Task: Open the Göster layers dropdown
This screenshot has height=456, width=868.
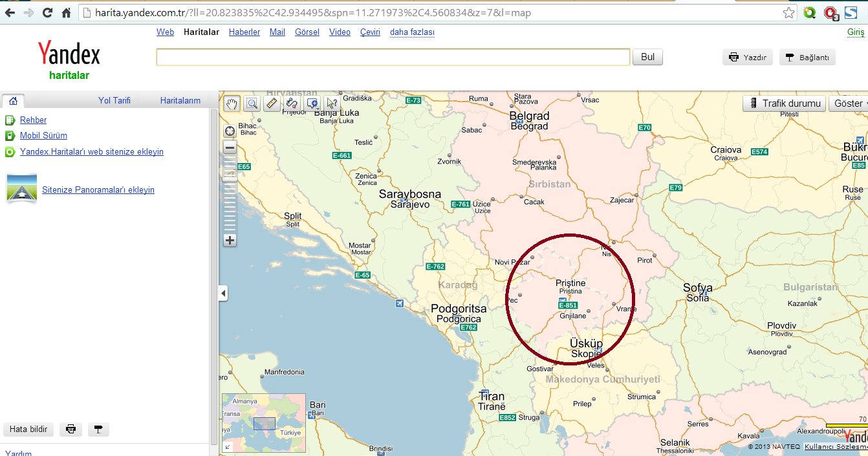Action: (848, 103)
